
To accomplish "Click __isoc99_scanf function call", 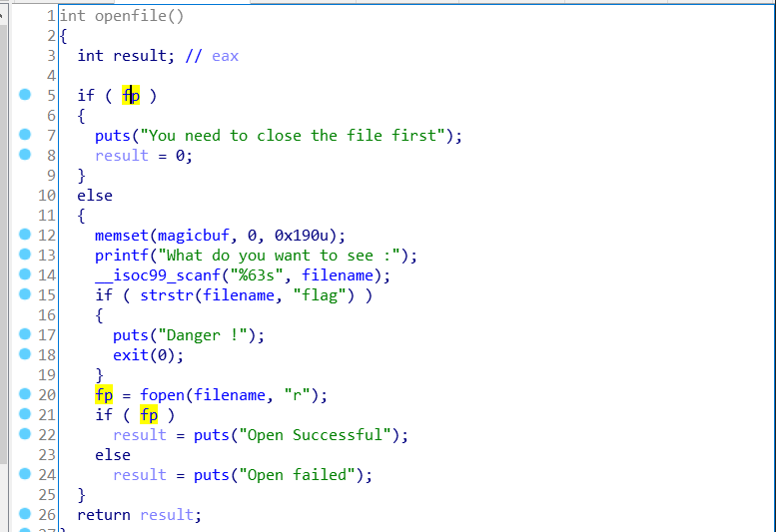I will pyautogui.click(x=158, y=275).
